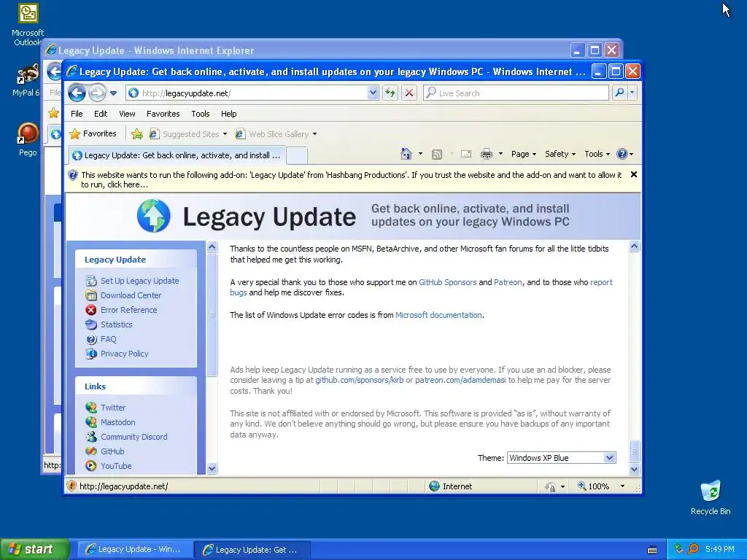
Task: Open the Mastodon link
Action: (x=117, y=422)
